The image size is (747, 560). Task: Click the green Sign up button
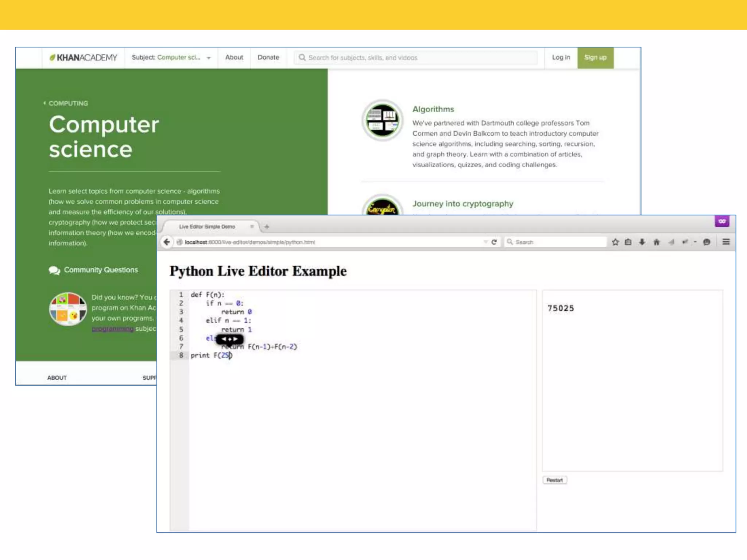click(595, 58)
